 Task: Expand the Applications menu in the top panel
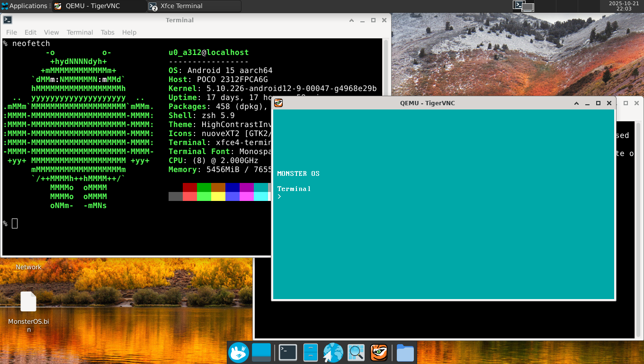[25, 6]
